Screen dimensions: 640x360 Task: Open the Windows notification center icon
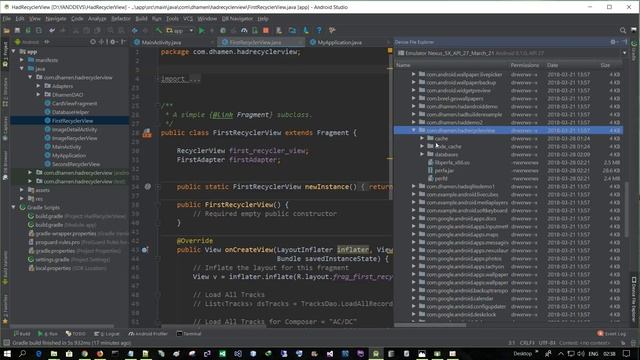[x=627, y=353]
